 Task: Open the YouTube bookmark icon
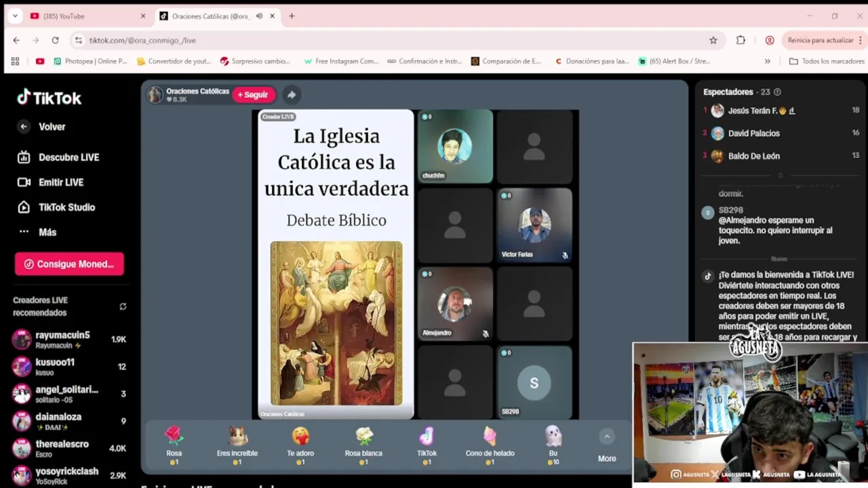(x=40, y=62)
